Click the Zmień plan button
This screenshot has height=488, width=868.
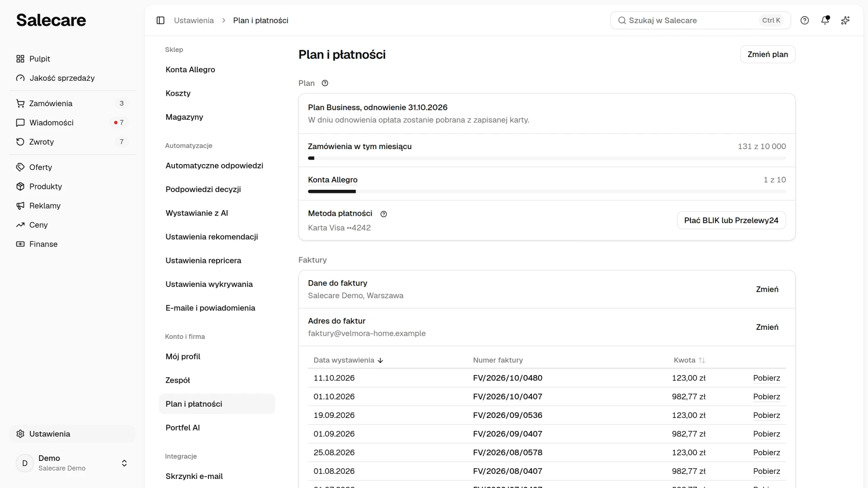[768, 54]
